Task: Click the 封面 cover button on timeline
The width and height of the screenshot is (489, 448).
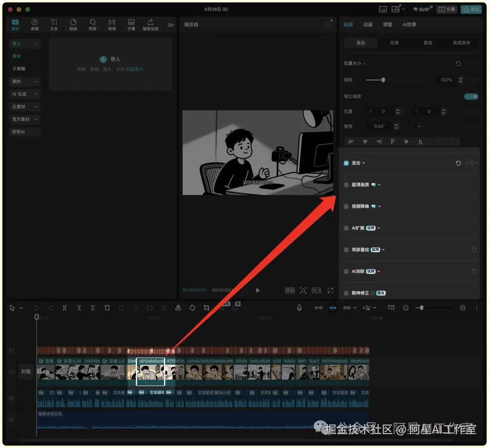Action: pos(26,372)
